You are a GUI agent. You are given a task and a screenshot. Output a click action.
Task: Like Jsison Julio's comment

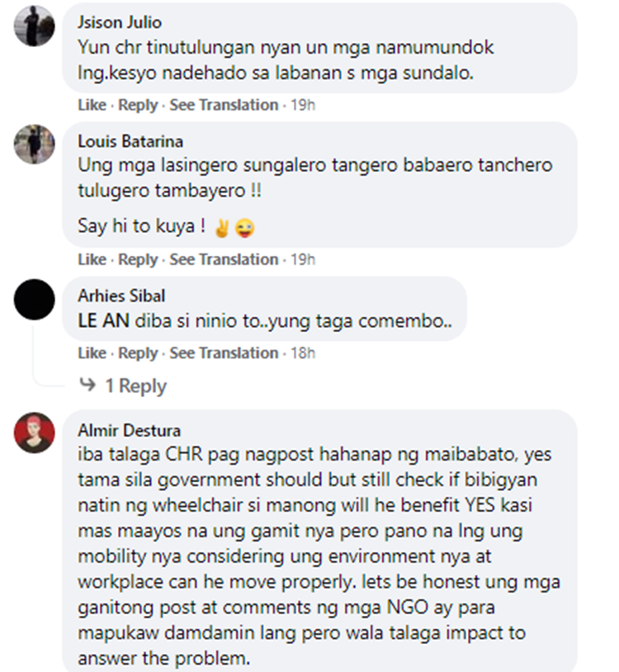(92, 105)
